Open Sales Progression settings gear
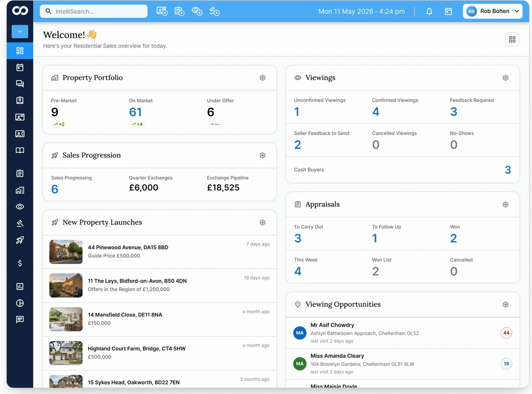Viewport: 532px width, 394px height. (262, 155)
